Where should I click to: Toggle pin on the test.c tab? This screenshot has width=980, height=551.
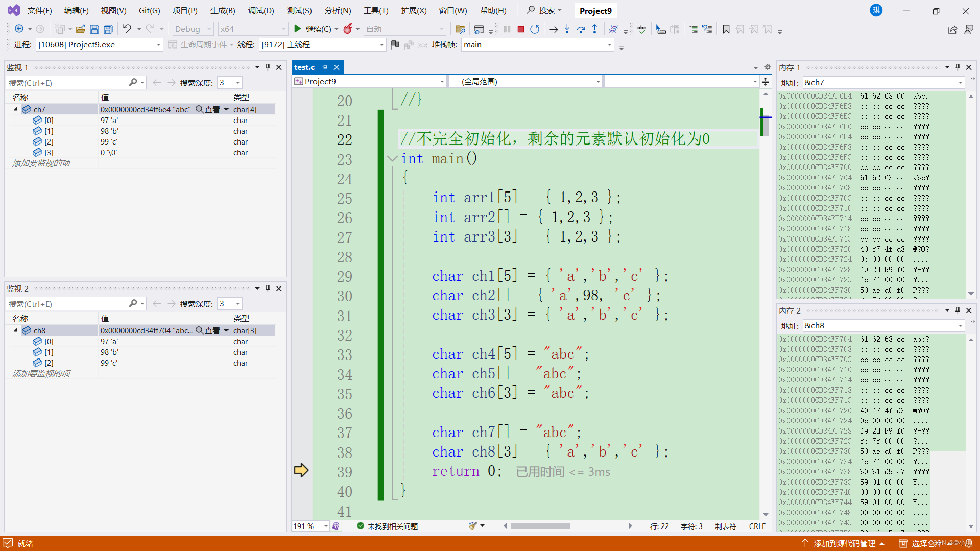click(x=324, y=67)
